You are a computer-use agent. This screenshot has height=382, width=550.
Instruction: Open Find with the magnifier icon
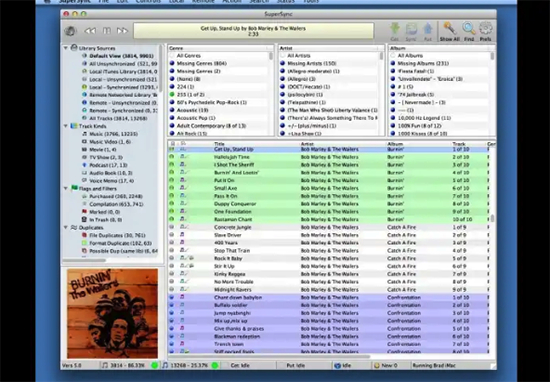469,28
